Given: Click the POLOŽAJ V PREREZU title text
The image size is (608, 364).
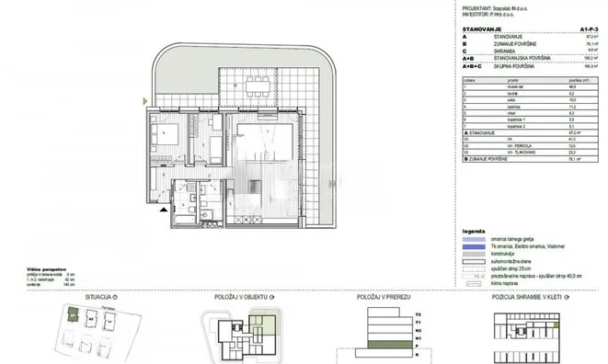Looking at the screenshot, I should pos(384,297).
